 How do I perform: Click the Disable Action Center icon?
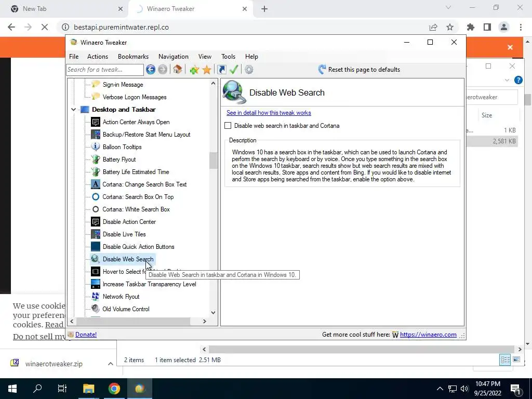pos(96,221)
